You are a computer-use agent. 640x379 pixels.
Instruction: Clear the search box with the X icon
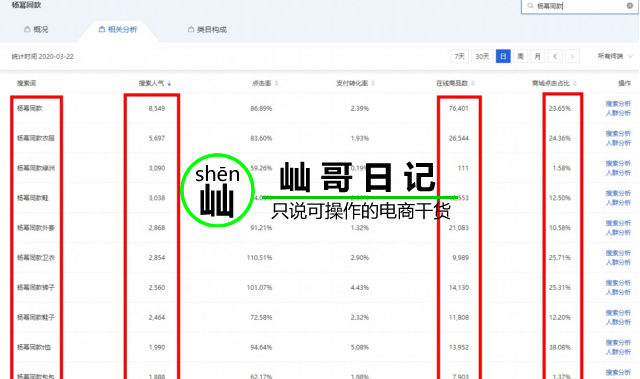click(x=630, y=6)
